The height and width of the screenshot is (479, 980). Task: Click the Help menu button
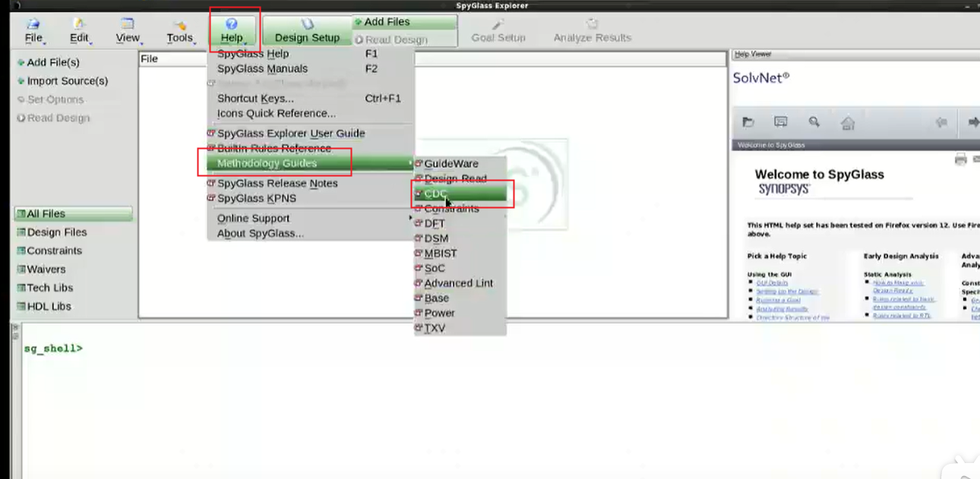[x=232, y=31]
